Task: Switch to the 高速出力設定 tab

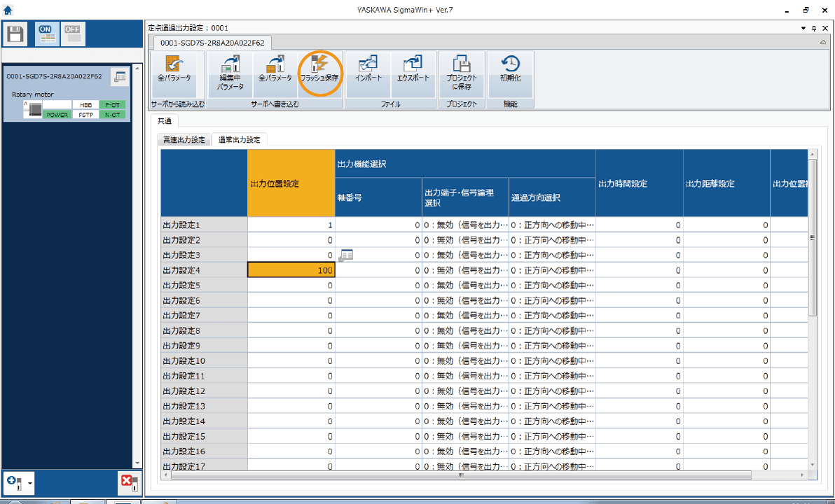Action: click(x=184, y=140)
